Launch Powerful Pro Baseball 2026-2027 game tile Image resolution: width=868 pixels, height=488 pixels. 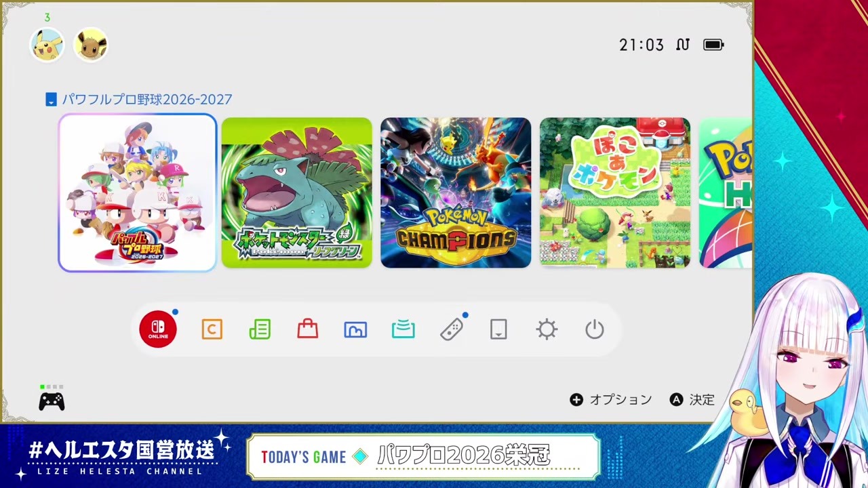click(x=138, y=193)
